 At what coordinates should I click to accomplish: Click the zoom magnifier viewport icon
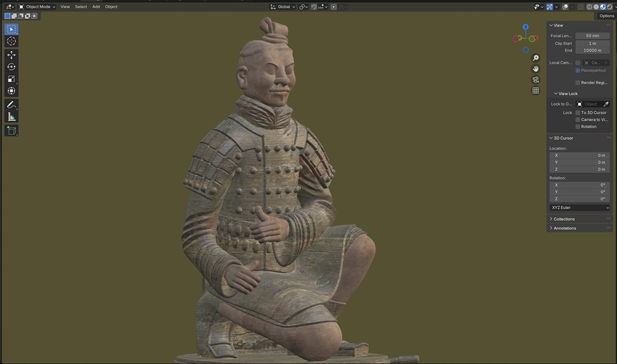point(535,58)
